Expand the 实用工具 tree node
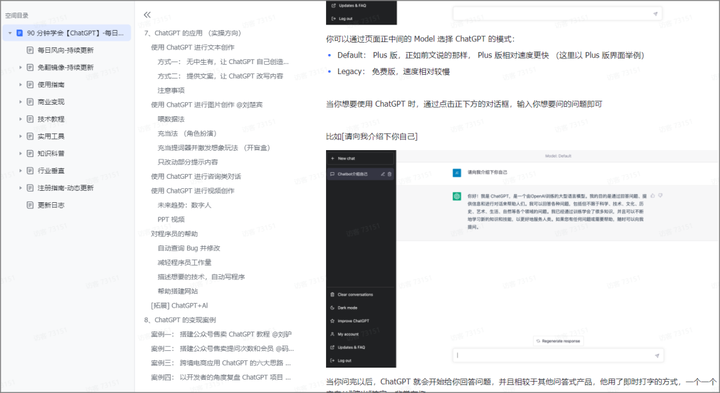This screenshot has width=720, height=393. [20, 136]
